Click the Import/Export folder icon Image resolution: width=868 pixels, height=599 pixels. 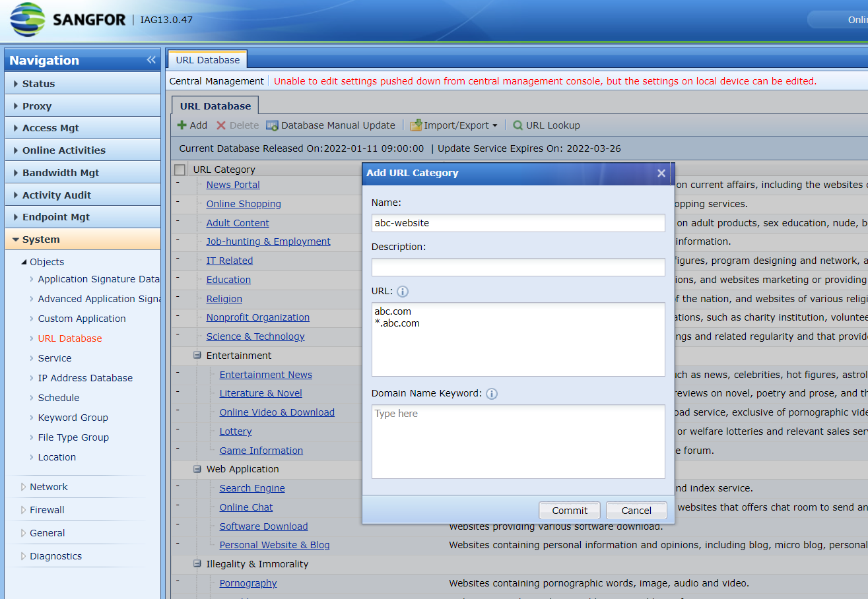[x=416, y=125]
